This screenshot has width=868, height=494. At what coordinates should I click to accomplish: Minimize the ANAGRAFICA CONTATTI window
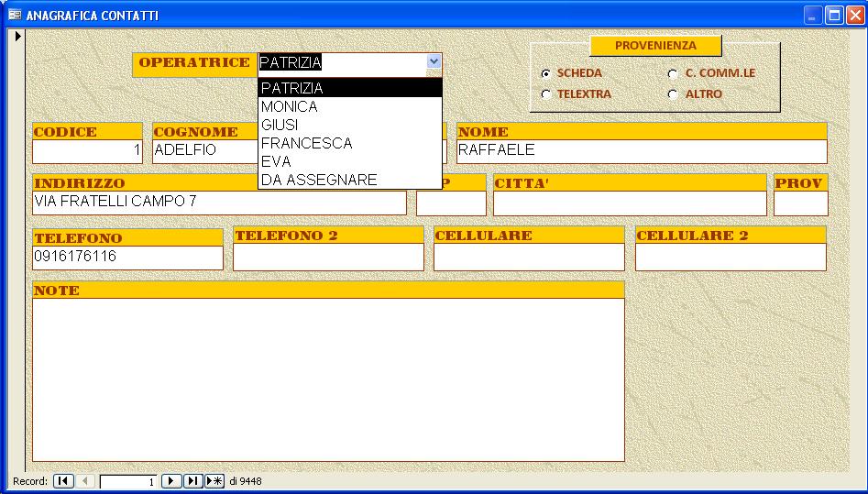[812, 15]
